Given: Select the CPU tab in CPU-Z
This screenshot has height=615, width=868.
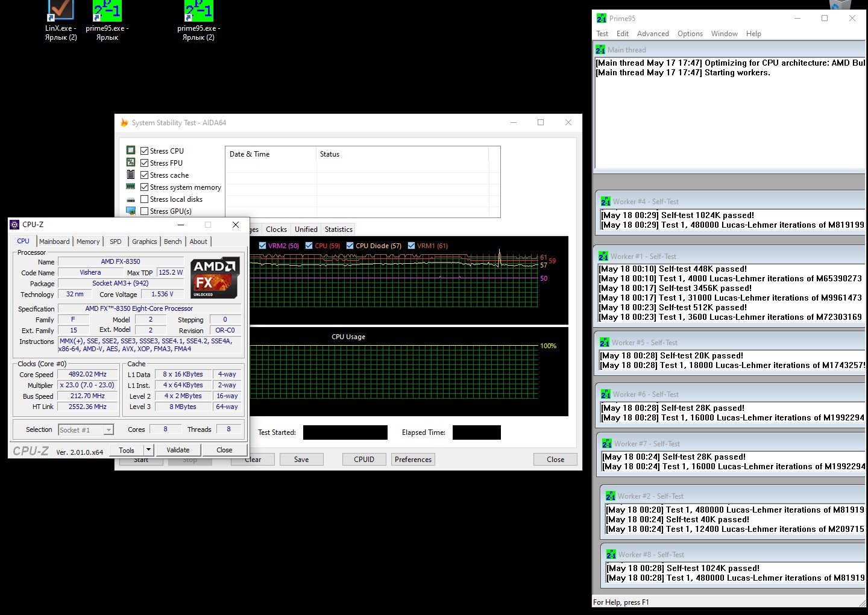Looking at the screenshot, I should (23, 241).
